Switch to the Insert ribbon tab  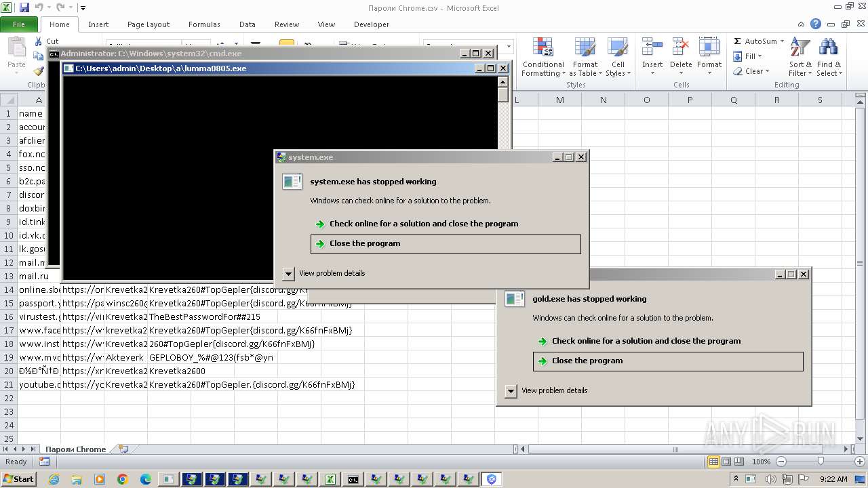coord(98,24)
